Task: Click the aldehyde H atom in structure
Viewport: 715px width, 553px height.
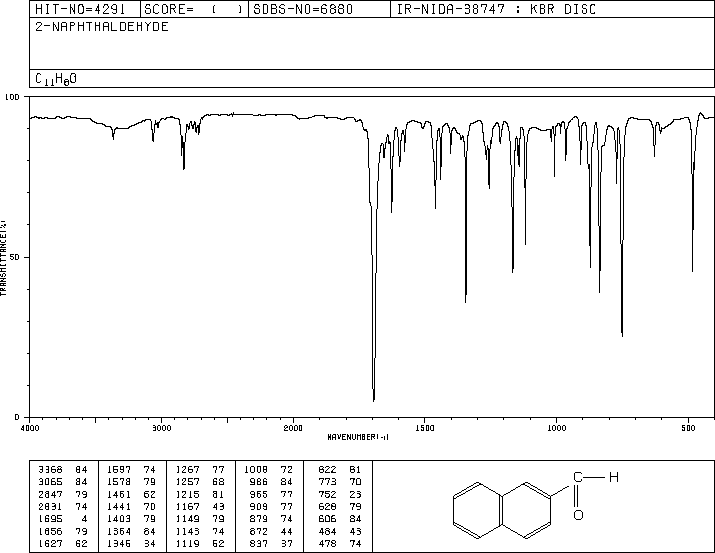Action: pyautogui.click(x=614, y=477)
